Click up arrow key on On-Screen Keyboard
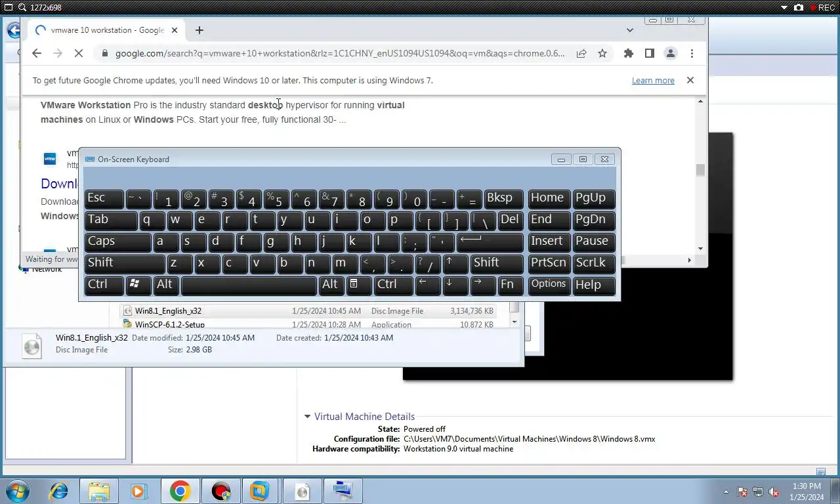 (455, 264)
